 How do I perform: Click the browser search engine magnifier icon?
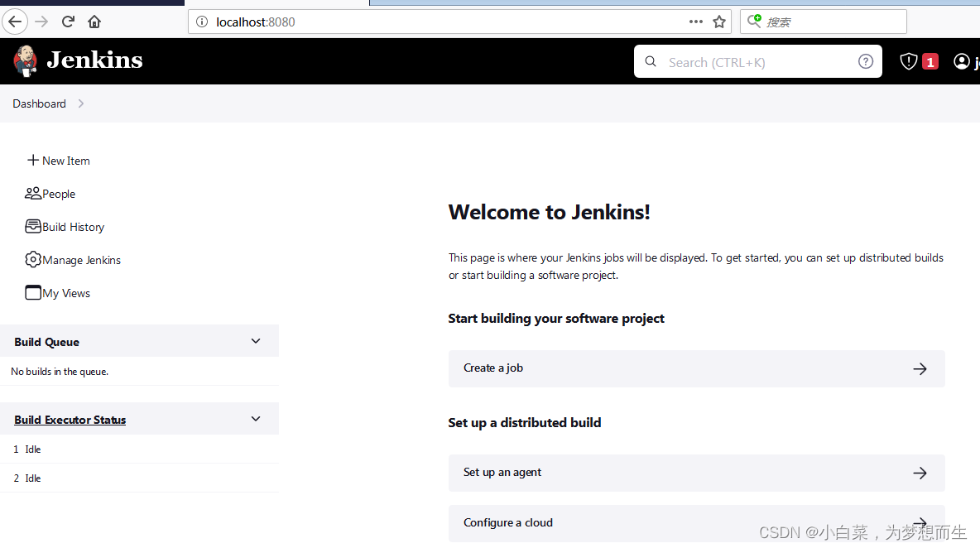point(754,22)
